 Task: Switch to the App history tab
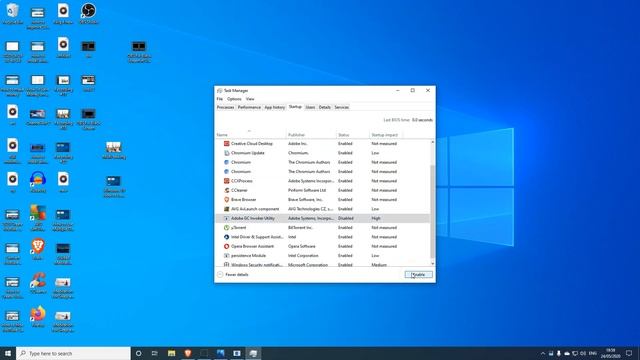pyautogui.click(x=275, y=107)
